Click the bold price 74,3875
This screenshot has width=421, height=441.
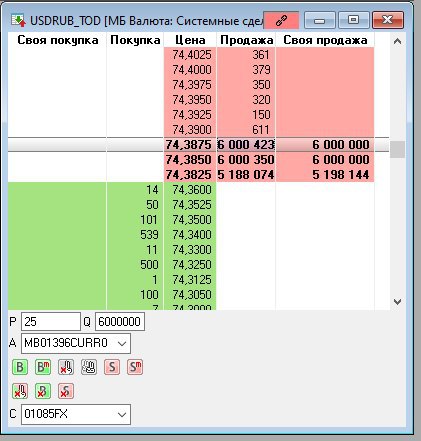189,145
